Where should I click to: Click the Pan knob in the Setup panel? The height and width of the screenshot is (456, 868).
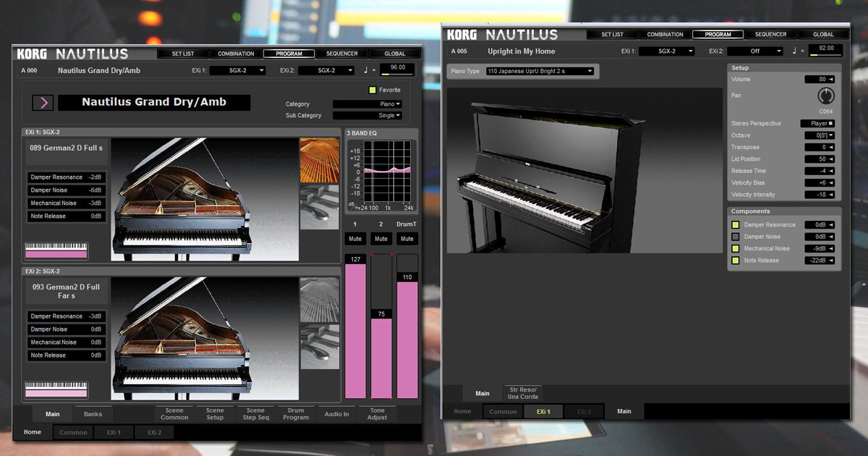(x=825, y=96)
